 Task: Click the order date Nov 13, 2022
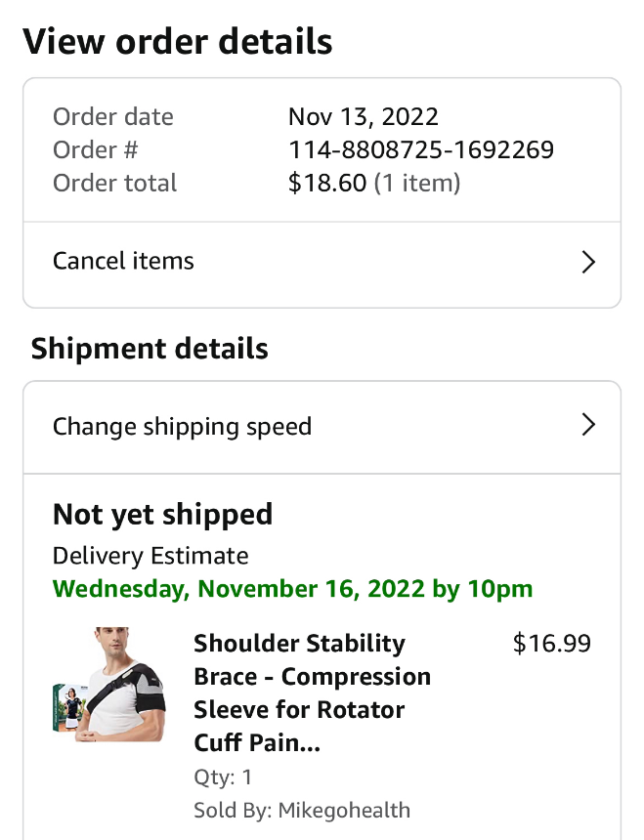[364, 117]
